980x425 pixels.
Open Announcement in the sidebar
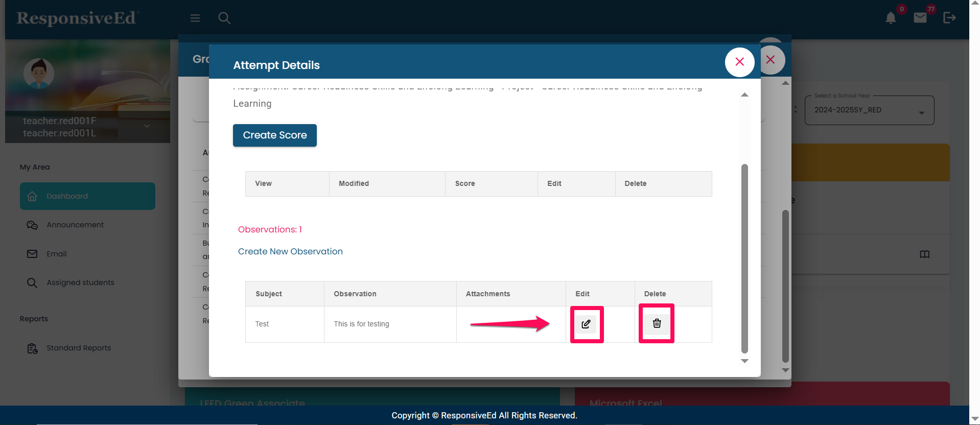tap(75, 225)
